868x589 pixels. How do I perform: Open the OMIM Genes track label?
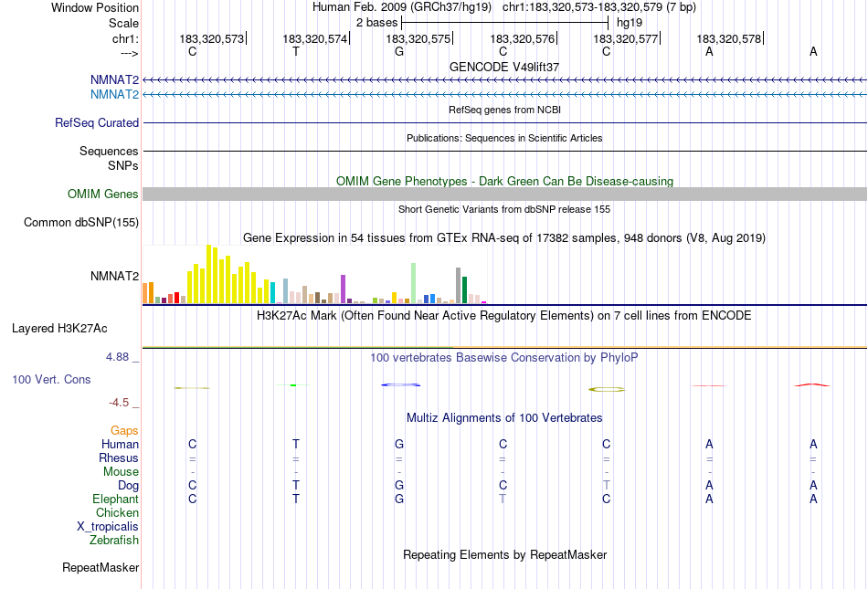[103, 195]
